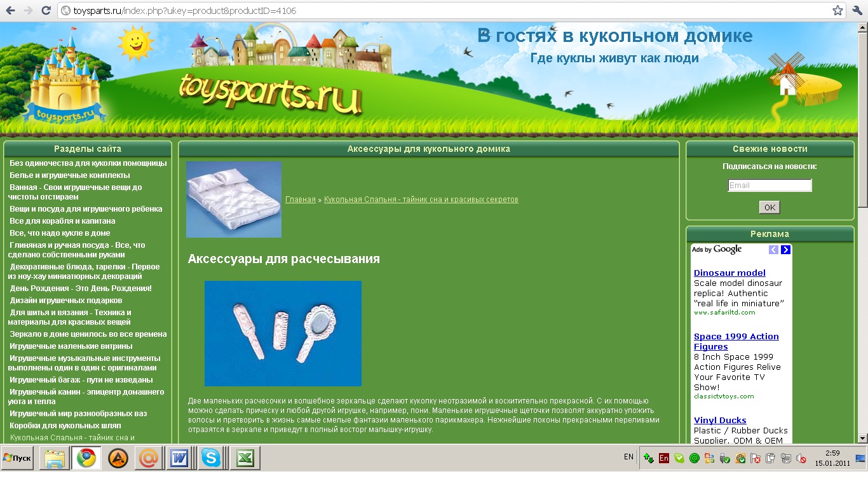Open Кукольная Спальня breadcrumb link
Image resolution: width=868 pixels, height=488 pixels.
421,200
